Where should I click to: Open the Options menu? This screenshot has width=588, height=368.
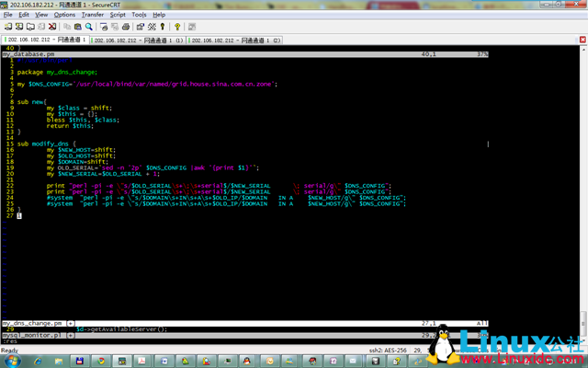click(x=64, y=15)
